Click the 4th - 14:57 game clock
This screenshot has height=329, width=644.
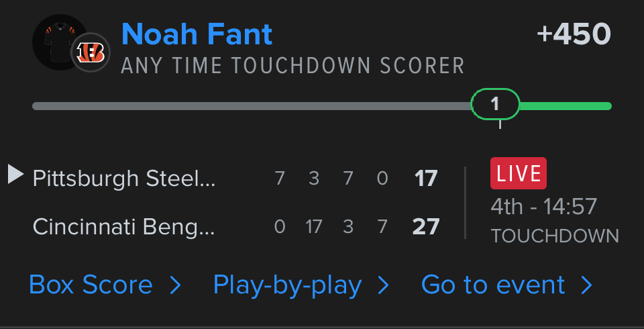pos(543,206)
